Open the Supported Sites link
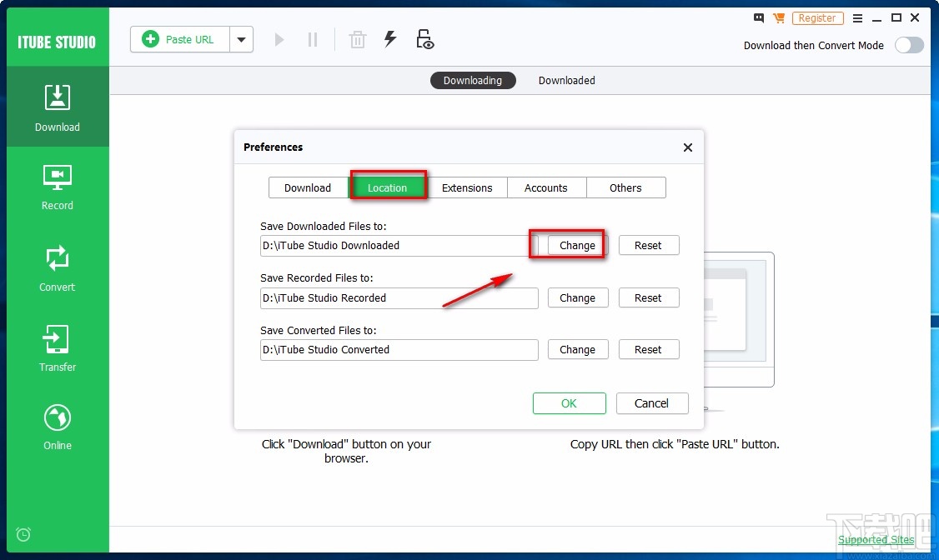Viewport: 939px width, 560px height. (x=876, y=539)
